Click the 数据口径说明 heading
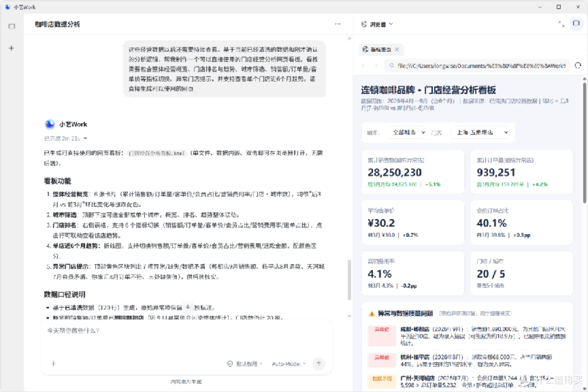The width and height of the screenshot is (588, 392). click(64, 295)
